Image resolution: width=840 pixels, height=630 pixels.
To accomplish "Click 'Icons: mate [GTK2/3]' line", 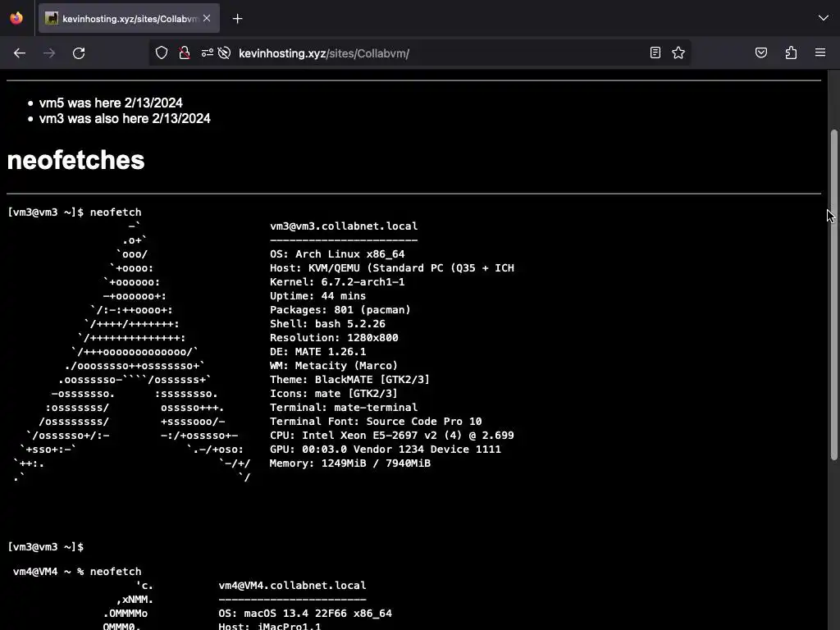I will click(334, 393).
